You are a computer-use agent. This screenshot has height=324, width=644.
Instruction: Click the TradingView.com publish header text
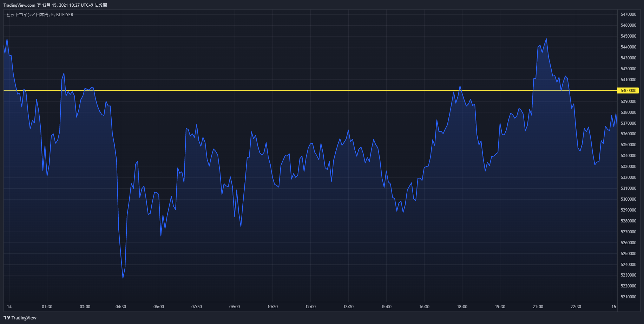[55, 5]
